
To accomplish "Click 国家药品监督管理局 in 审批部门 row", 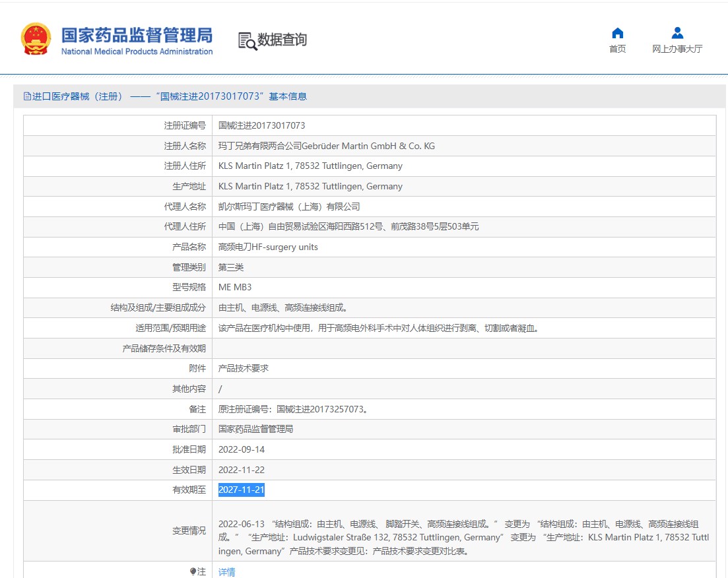I will tap(256, 429).
